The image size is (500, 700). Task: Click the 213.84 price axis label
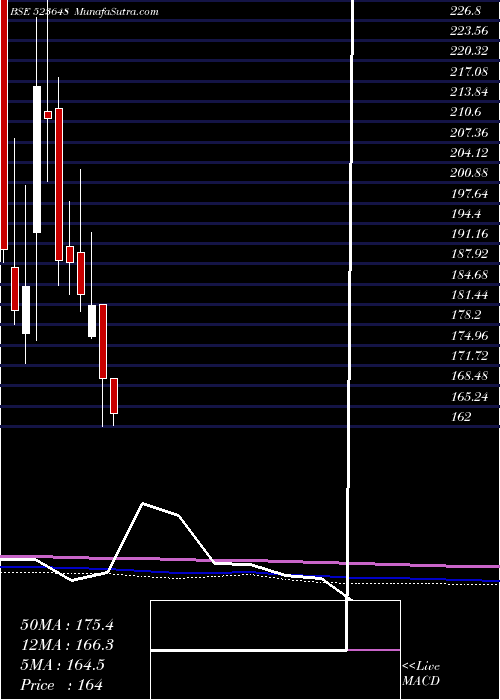[x=469, y=92]
